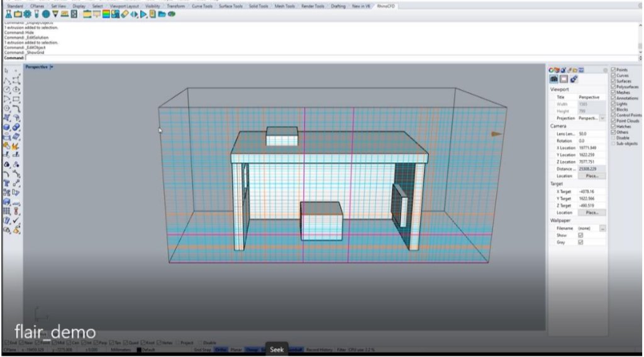Open the Standard toolbar tab

pos(15,6)
